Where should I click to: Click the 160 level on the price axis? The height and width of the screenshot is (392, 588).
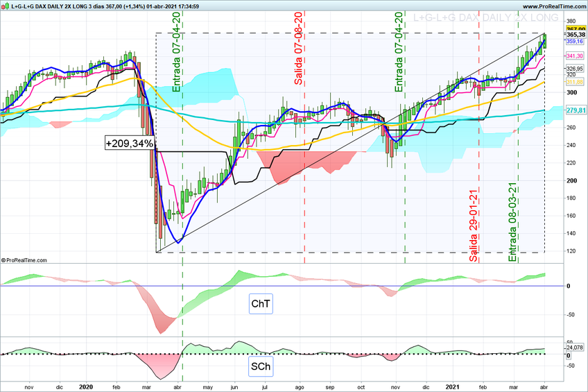[x=571, y=216]
